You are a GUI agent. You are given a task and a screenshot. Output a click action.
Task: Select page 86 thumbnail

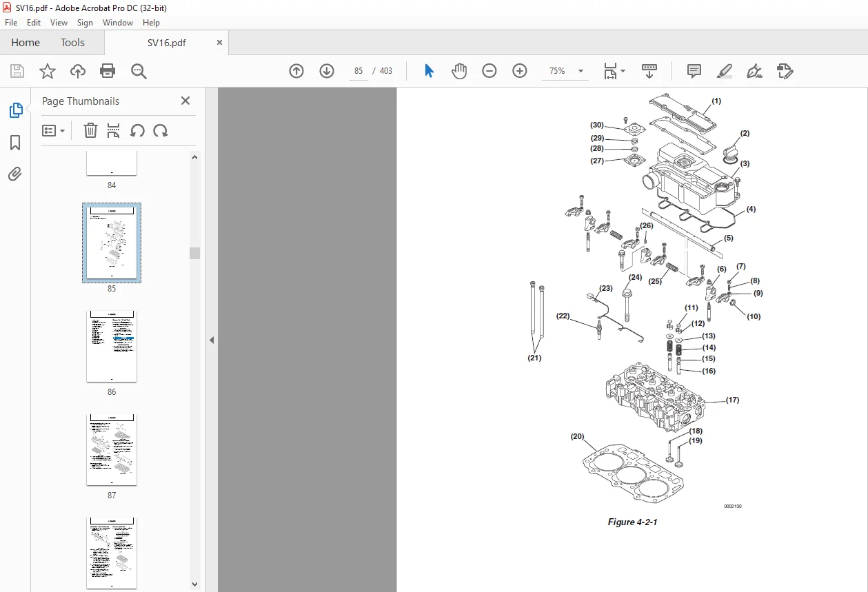click(112, 346)
